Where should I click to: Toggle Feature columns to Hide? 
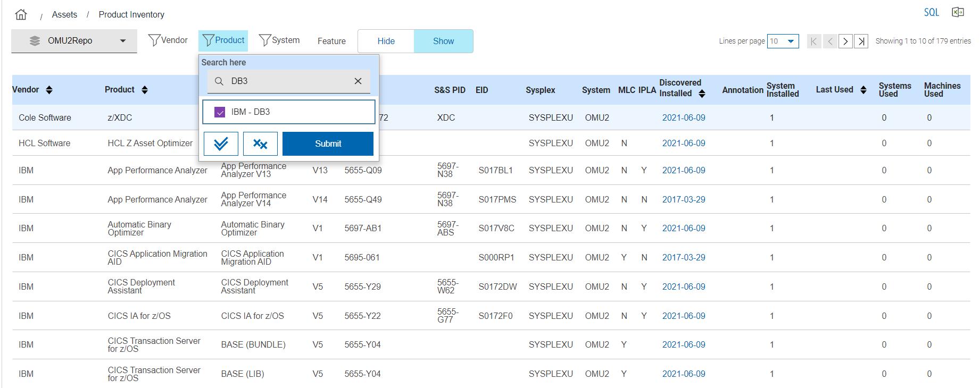pyautogui.click(x=386, y=41)
